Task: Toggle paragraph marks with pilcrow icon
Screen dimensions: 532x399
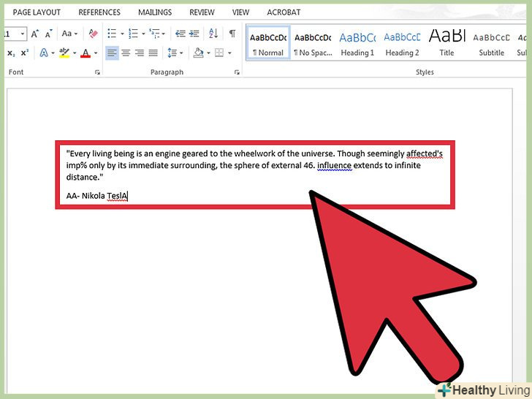Action: (232, 34)
